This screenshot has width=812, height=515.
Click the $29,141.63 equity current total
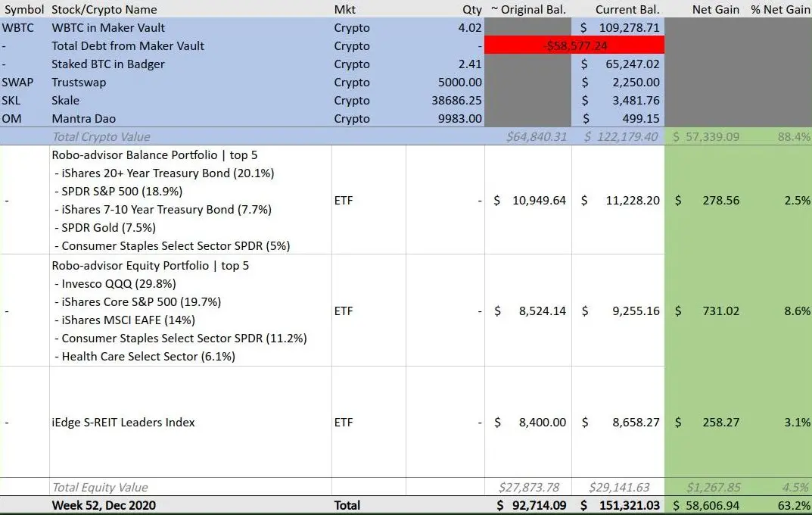[x=618, y=487]
